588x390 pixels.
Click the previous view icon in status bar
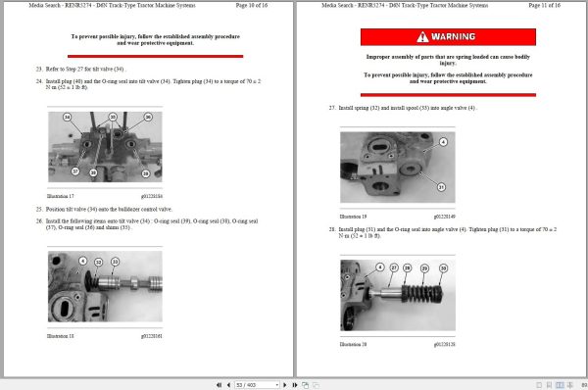[305, 385]
